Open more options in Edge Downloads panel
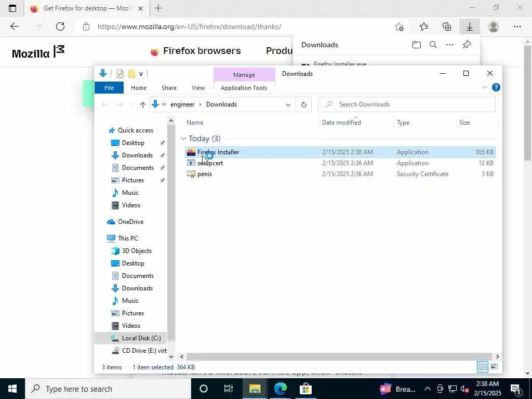Viewport: 532px width, 399px height. click(450, 45)
